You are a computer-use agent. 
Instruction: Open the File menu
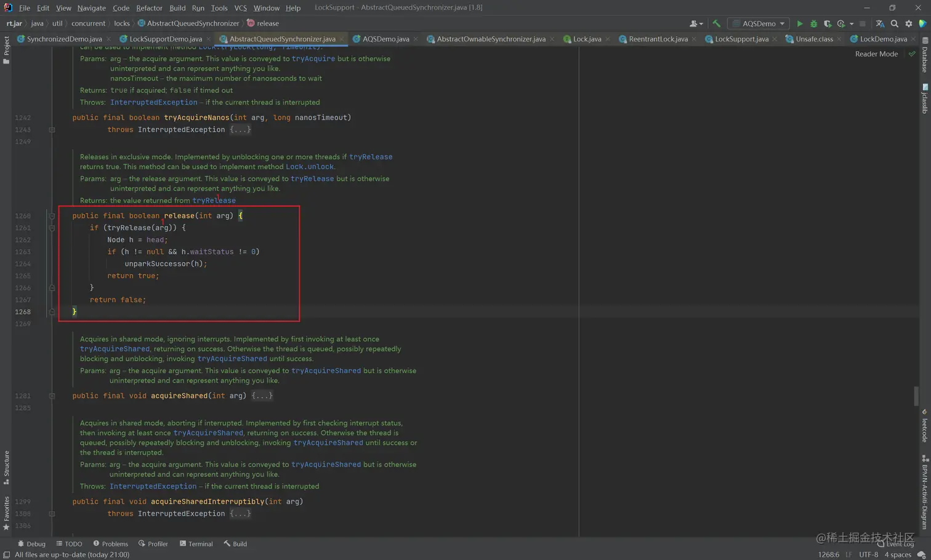pos(24,8)
